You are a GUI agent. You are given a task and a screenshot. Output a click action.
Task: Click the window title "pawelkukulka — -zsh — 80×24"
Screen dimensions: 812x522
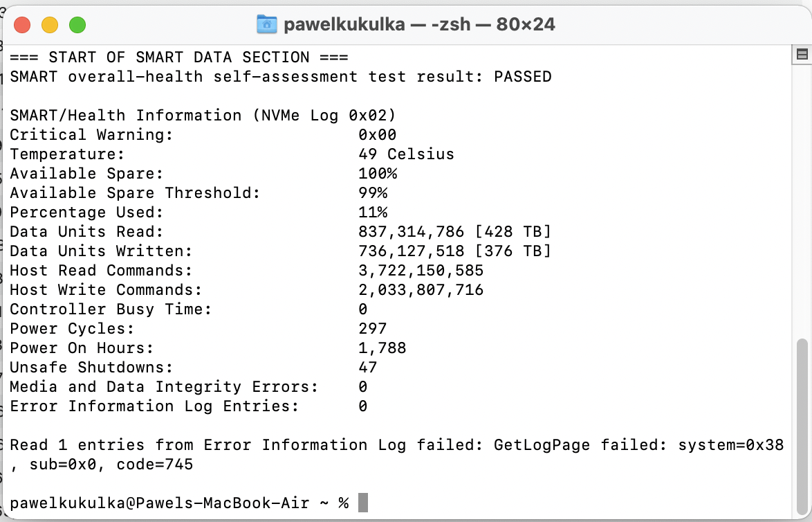point(419,25)
